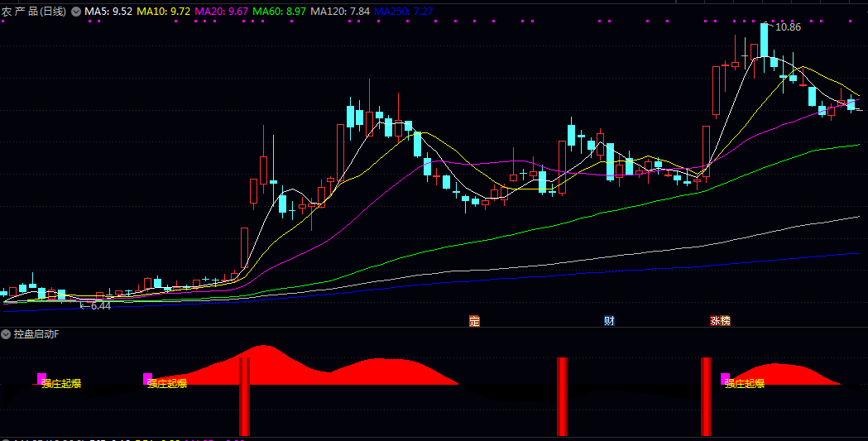Open the dropdown circle beside 农产品(日线)
The height and width of the screenshot is (441, 868).
point(76,12)
